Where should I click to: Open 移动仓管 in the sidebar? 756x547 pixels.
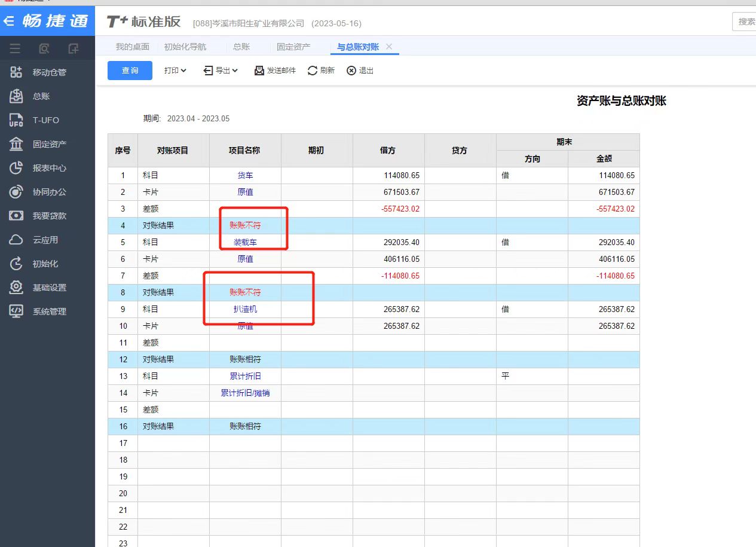pos(49,72)
